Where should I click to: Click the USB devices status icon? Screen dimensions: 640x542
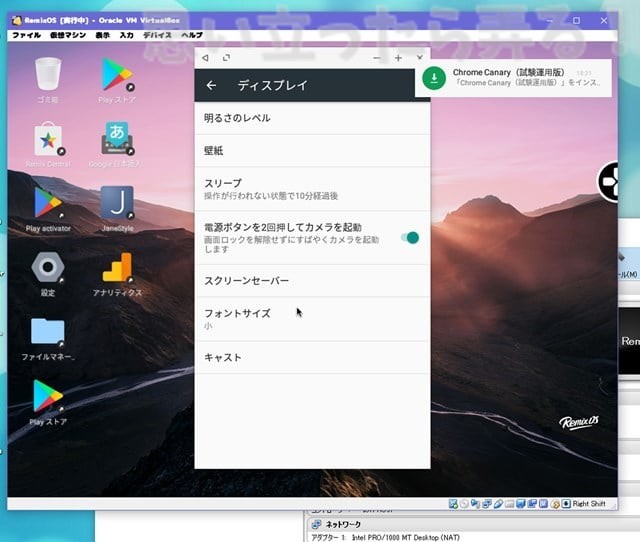coord(499,504)
